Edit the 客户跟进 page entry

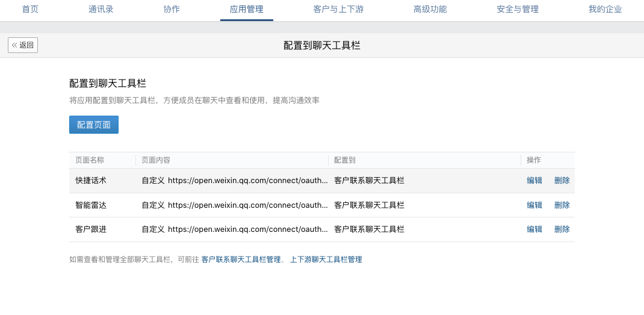click(x=534, y=229)
